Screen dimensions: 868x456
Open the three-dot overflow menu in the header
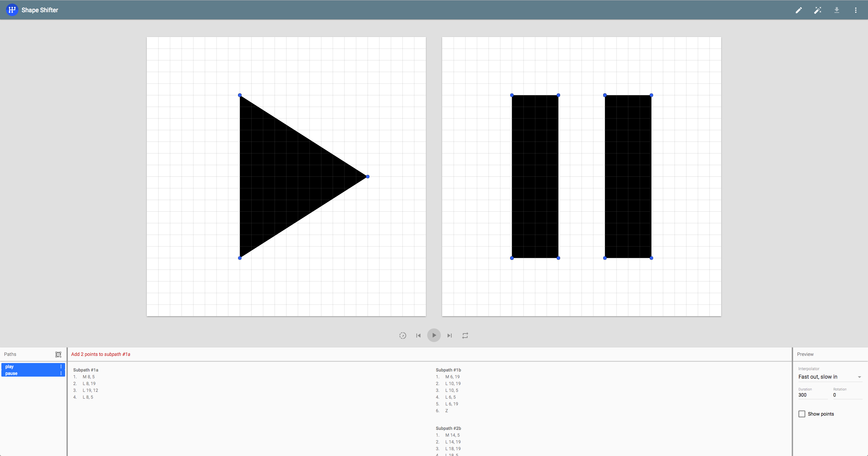tap(855, 10)
